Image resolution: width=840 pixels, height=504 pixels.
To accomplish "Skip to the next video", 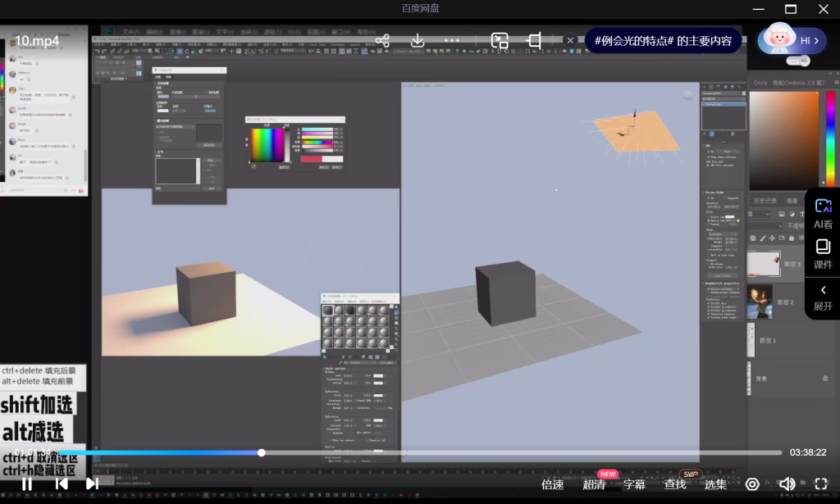I will (x=92, y=484).
